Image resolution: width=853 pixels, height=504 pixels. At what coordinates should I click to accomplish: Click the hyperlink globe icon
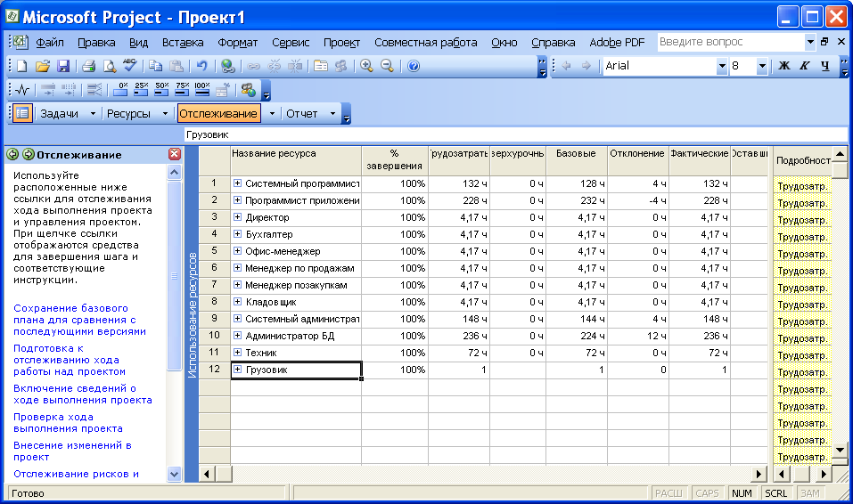(228, 66)
